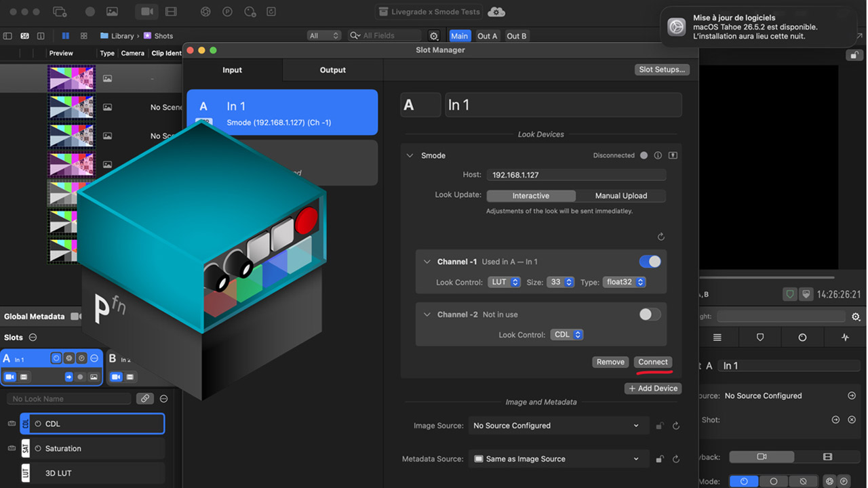
Task: Open the Size 33 dropdown
Action: pyautogui.click(x=561, y=282)
